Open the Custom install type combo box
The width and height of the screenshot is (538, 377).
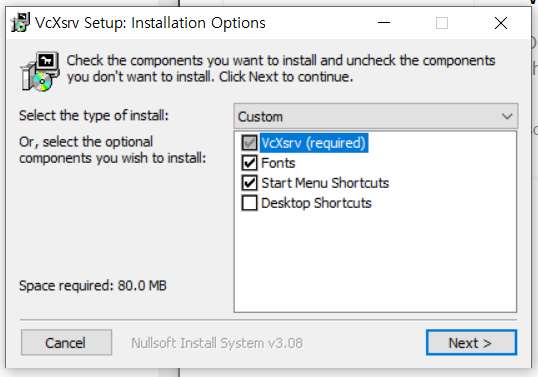[x=376, y=116]
